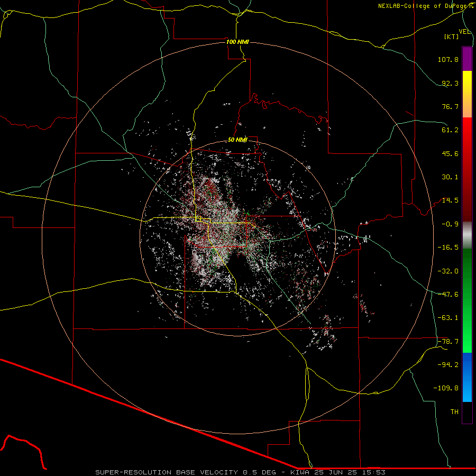Click the [KT] units label
Screen dimensions: 476x476
452,36
